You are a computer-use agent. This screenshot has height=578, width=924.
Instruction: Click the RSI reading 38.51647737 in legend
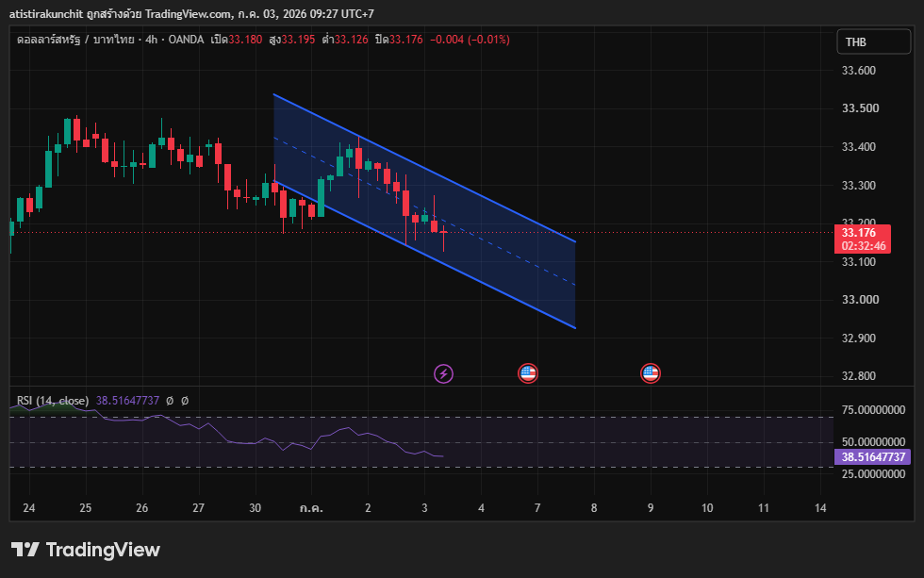128,401
